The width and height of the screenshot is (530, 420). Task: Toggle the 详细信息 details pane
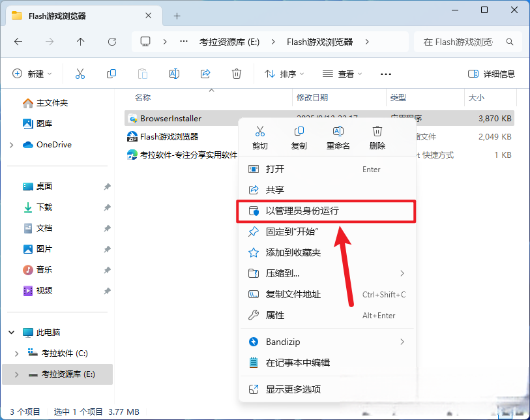point(491,74)
